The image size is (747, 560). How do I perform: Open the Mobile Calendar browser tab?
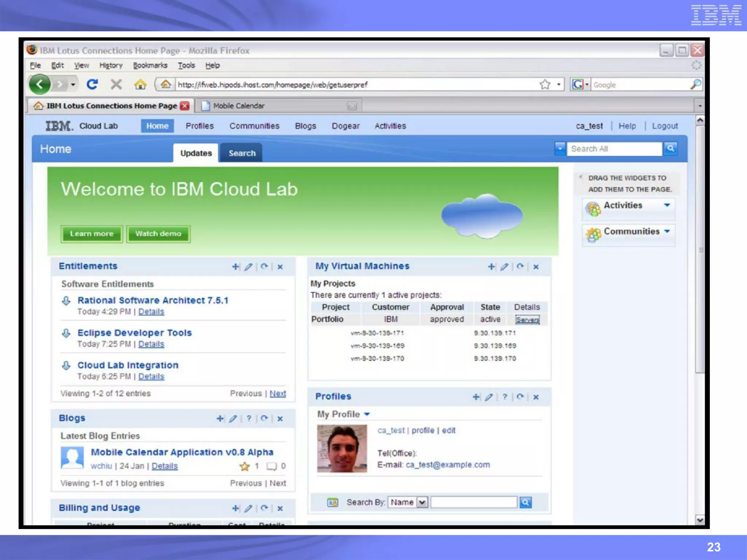click(239, 106)
